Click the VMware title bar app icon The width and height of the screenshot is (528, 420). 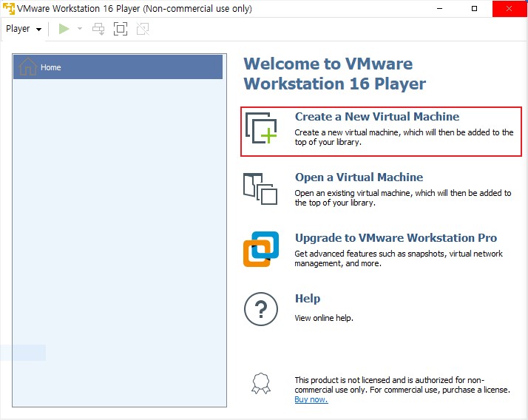[x=9, y=8]
